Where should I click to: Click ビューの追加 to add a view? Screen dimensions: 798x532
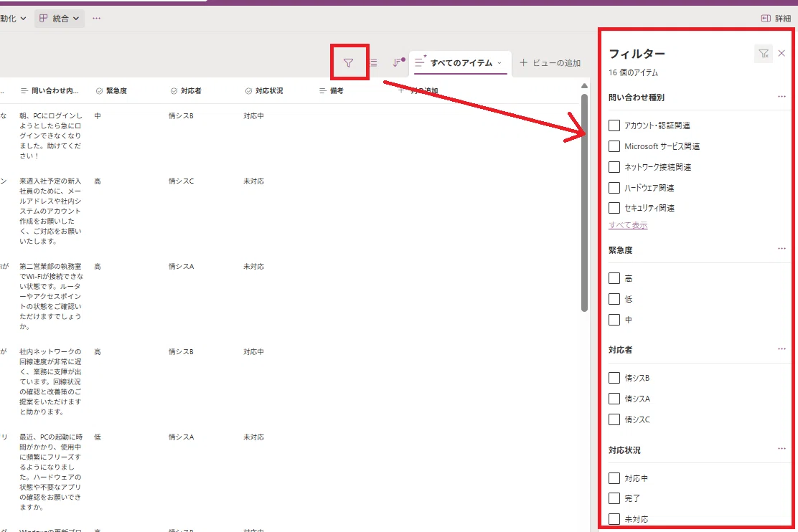tap(550, 62)
